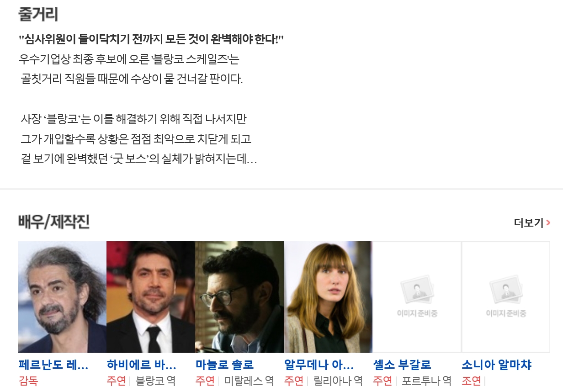Click 릴리아나 역 role text
Screen dimensions: 563x392
338,381
